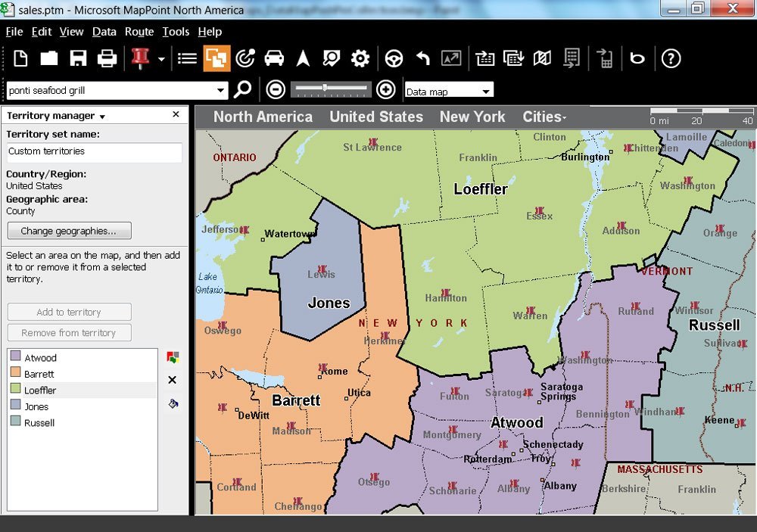Click the Save disk icon
The width and height of the screenshot is (757, 532).
[78, 58]
